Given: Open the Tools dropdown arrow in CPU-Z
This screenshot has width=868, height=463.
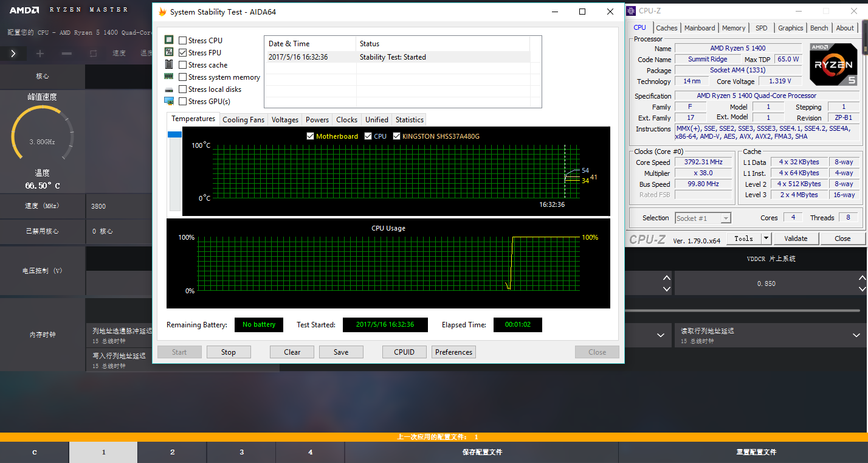Looking at the screenshot, I should [766, 238].
